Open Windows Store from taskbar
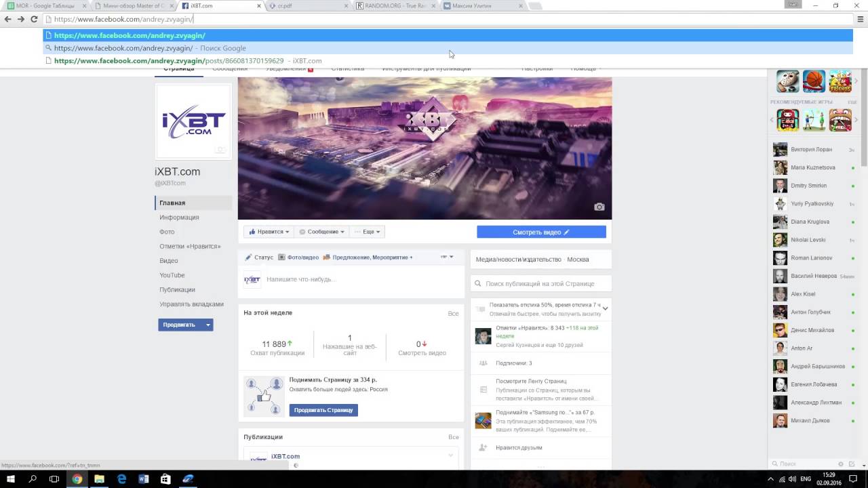 pos(165,479)
